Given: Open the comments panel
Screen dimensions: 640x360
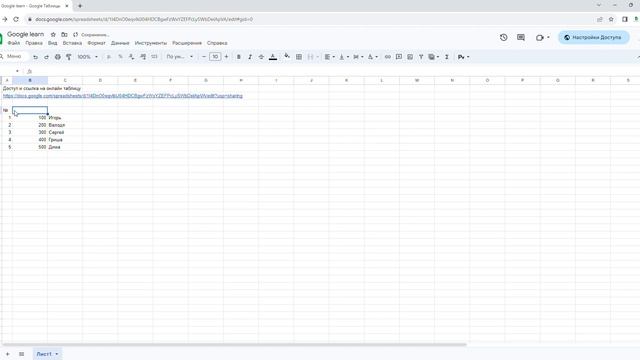Looking at the screenshot, I should point(521,37).
